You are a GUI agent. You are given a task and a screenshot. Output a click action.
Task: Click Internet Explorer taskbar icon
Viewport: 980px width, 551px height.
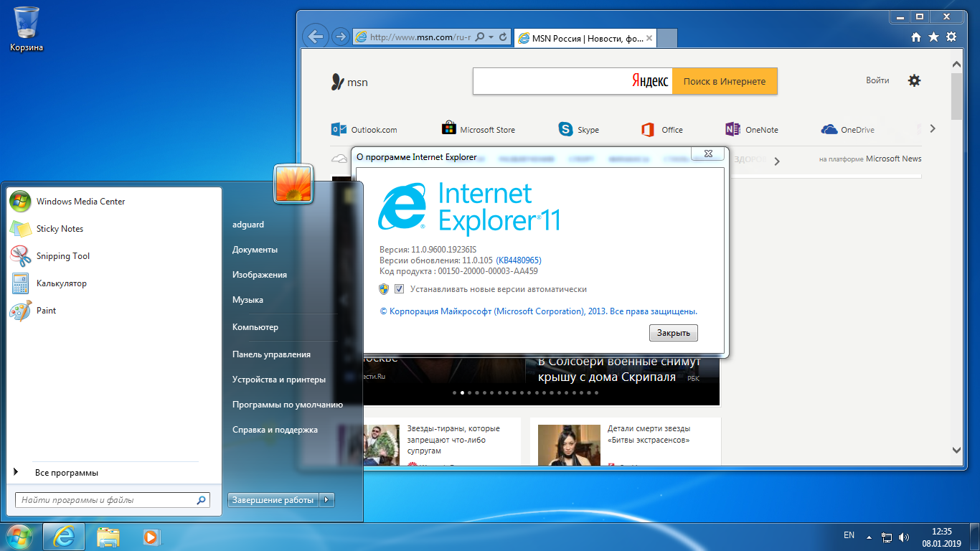point(64,537)
